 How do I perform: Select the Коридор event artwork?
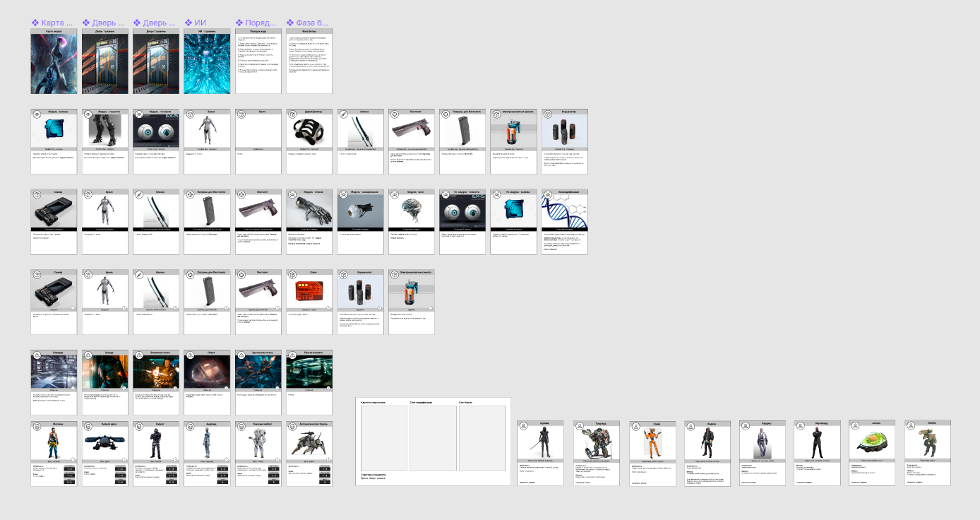[54, 372]
